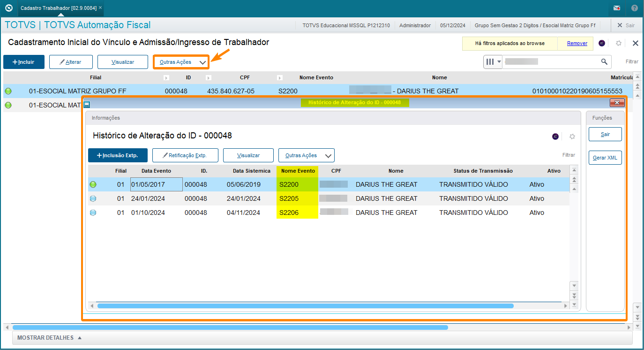The width and height of the screenshot is (644, 350).
Task: Click the blue status icon of S2205 row
Action: [93, 198]
